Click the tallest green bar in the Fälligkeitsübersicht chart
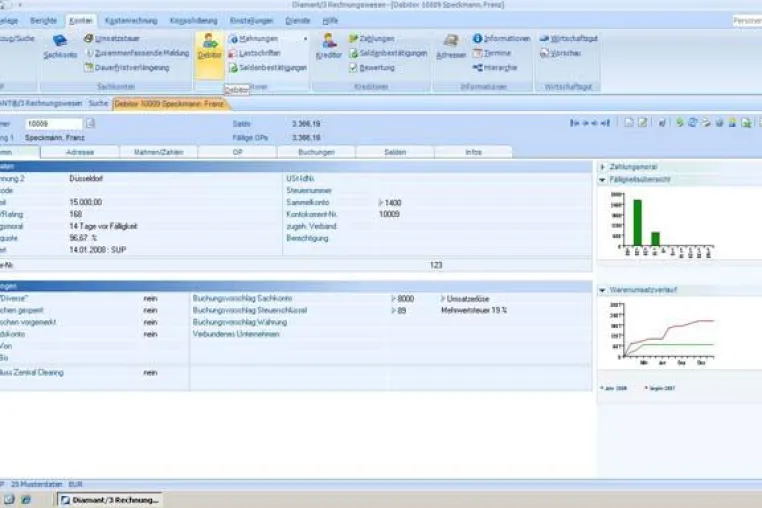The image size is (762, 508). (x=637, y=222)
